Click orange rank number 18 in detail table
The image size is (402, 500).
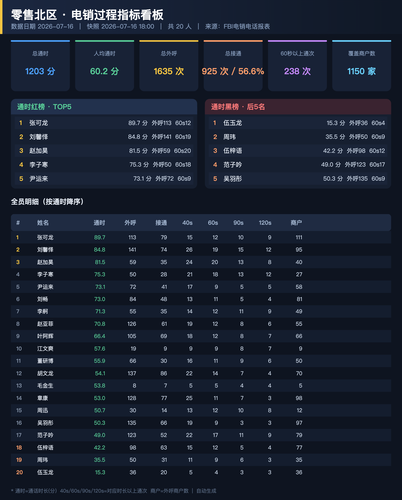pos(19,448)
